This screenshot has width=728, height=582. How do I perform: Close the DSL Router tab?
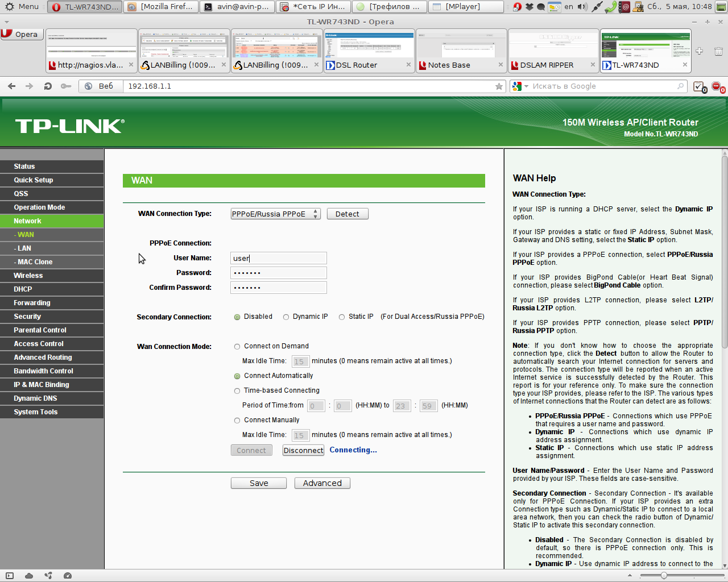point(408,65)
